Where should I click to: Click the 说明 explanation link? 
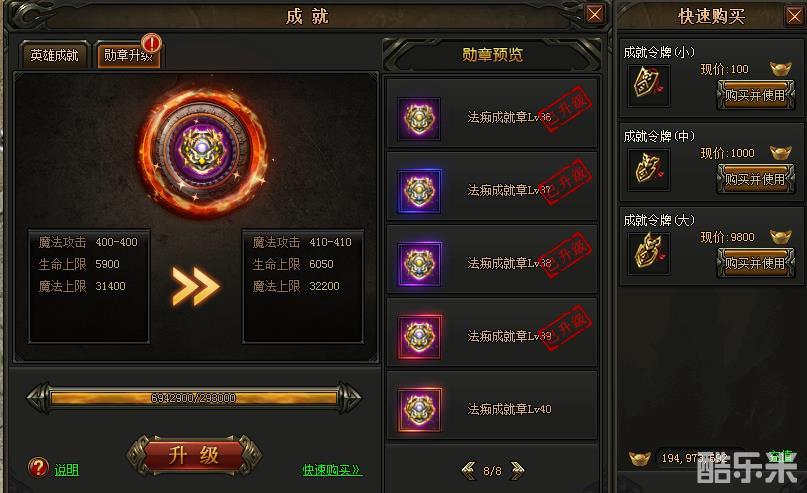(x=67, y=470)
